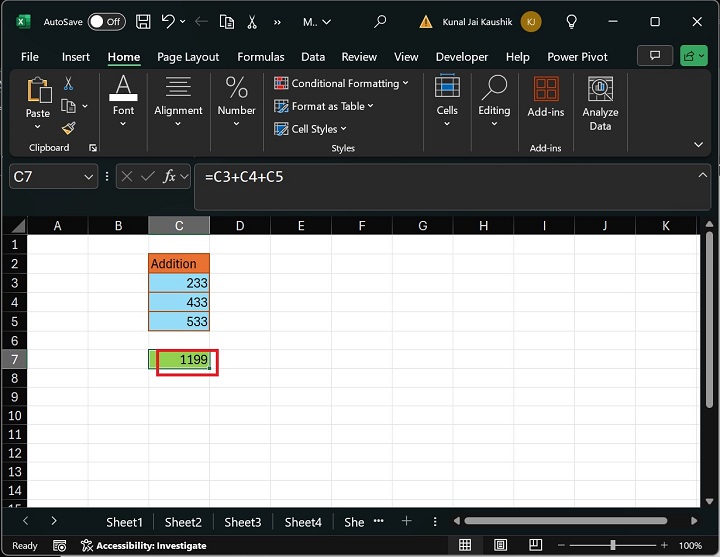Open the Formulas ribbon tab

click(x=261, y=57)
